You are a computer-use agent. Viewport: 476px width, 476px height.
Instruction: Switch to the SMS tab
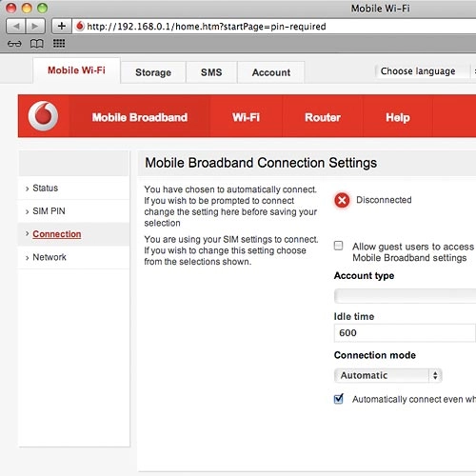click(211, 72)
